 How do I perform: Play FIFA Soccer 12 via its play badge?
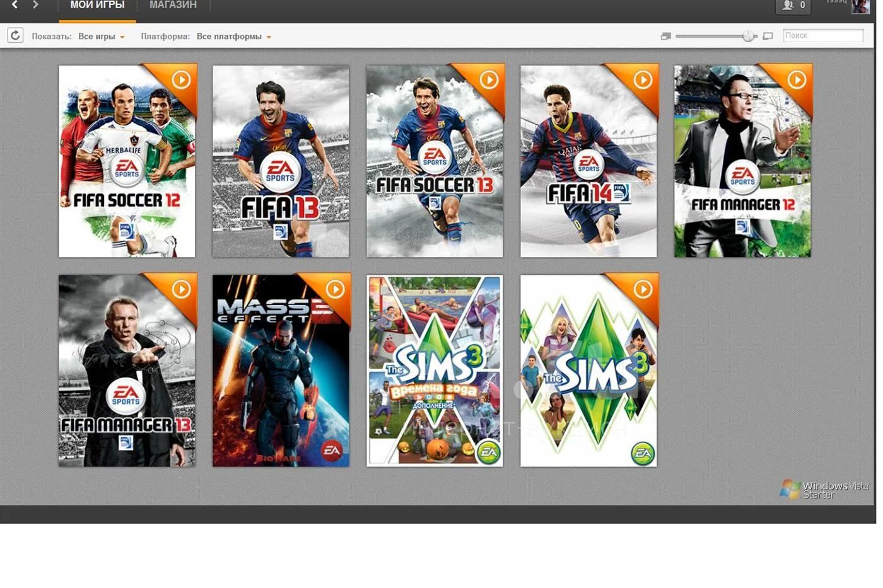pos(182,80)
